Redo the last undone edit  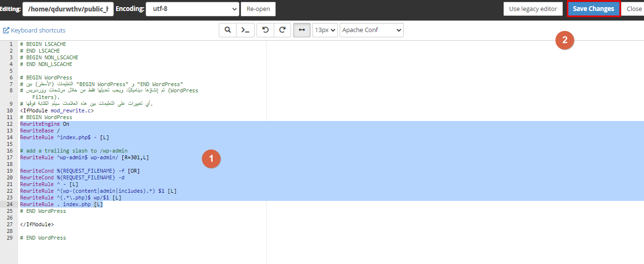click(282, 30)
